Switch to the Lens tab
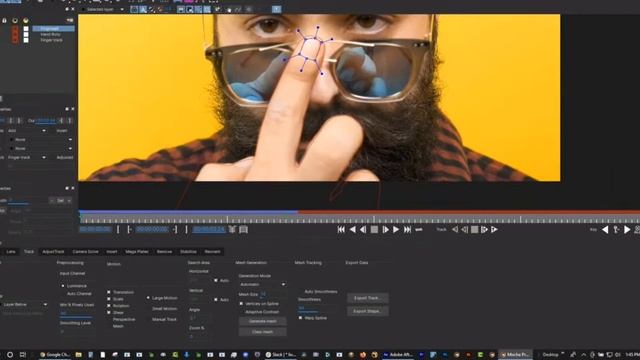This screenshot has height=360, width=640. [11, 252]
